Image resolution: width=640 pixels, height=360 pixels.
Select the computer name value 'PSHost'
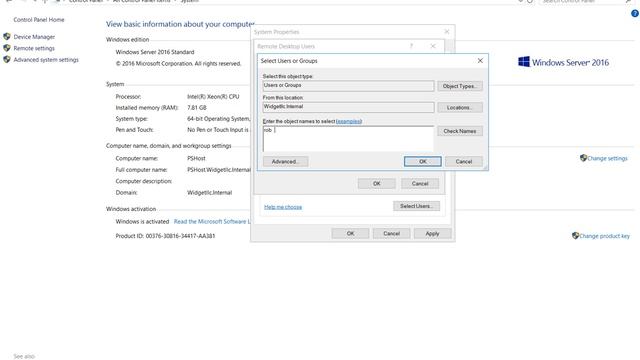tap(196, 158)
